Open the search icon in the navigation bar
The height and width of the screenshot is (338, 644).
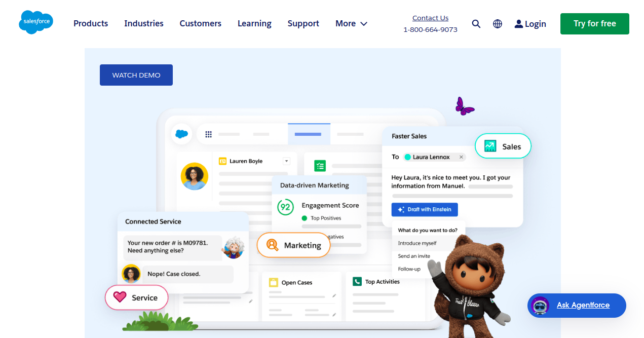pos(476,23)
